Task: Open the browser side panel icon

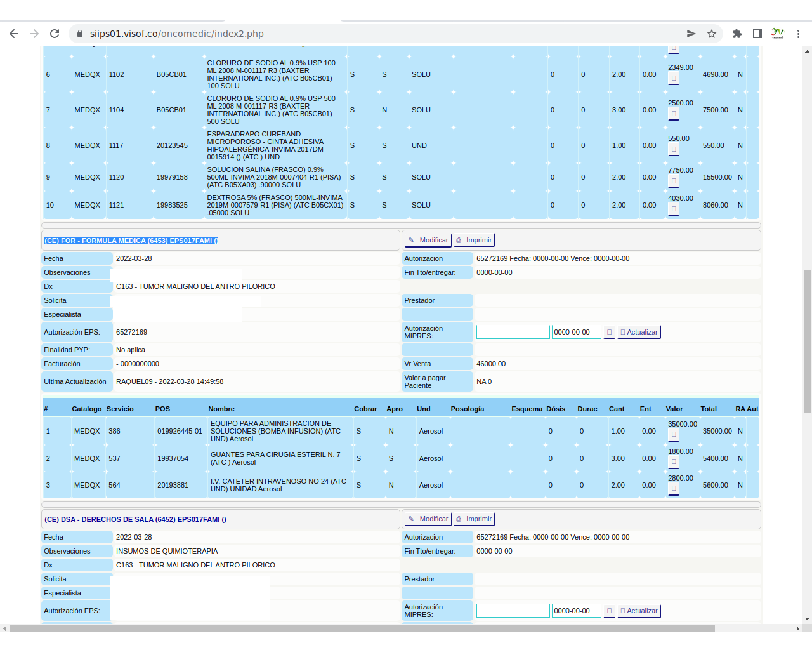Action: 757,34
